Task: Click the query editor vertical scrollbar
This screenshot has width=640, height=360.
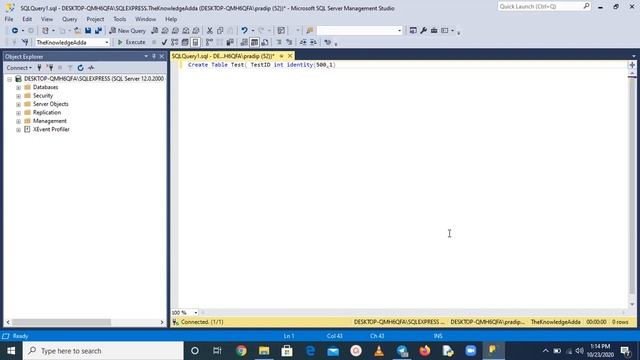Action: pos(632,186)
